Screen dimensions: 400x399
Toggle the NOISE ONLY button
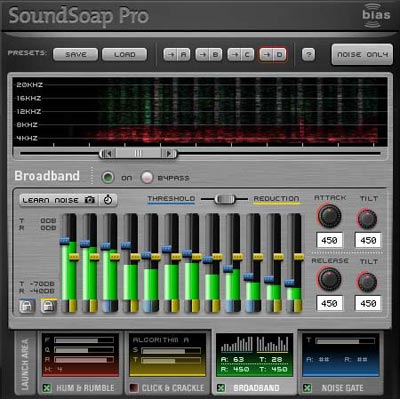(x=362, y=54)
